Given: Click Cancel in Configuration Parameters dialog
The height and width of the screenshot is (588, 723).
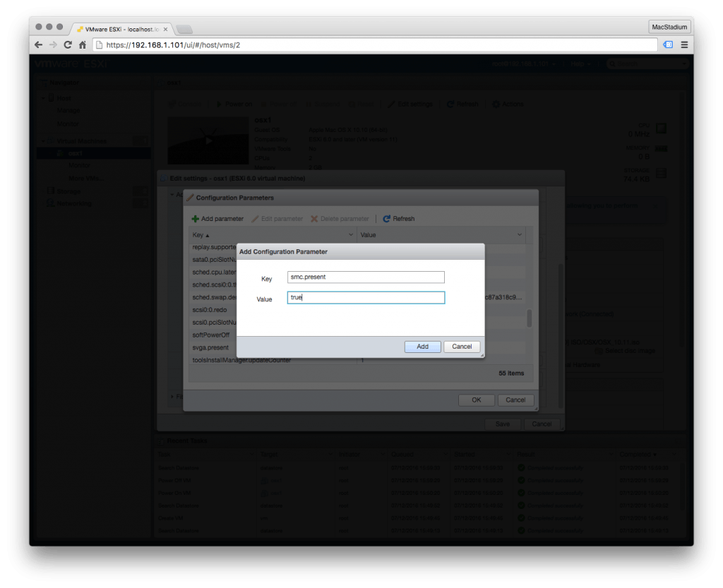Looking at the screenshot, I should click(x=515, y=400).
